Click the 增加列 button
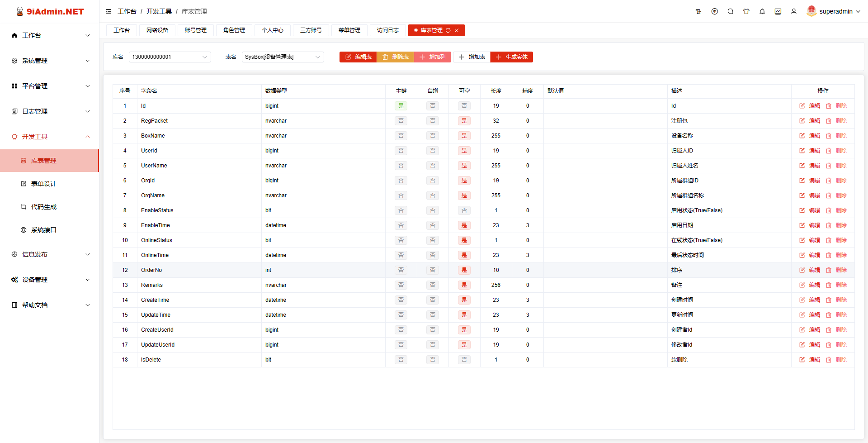This screenshot has width=868, height=443. click(432, 57)
